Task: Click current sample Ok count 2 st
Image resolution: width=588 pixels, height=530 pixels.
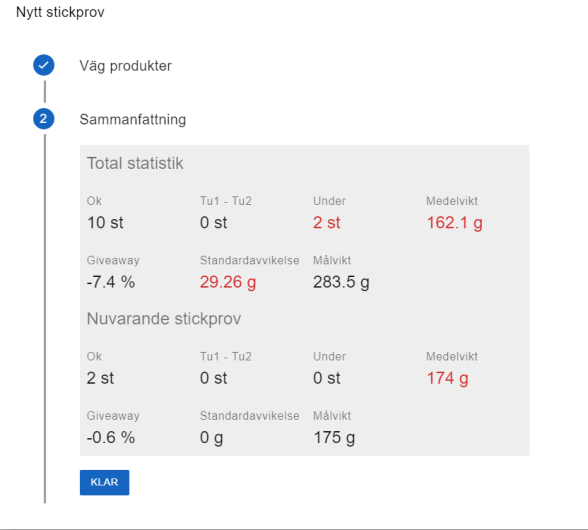Action: click(x=100, y=378)
